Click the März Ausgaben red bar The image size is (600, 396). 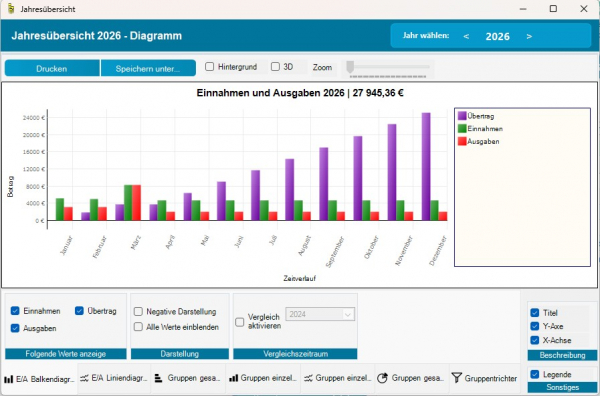136,202
